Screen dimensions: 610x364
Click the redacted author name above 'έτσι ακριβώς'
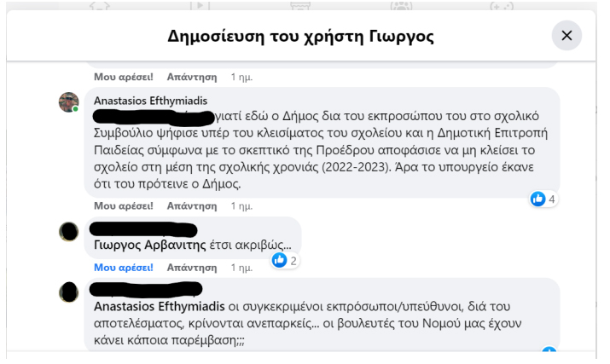[x=144, y=230]
